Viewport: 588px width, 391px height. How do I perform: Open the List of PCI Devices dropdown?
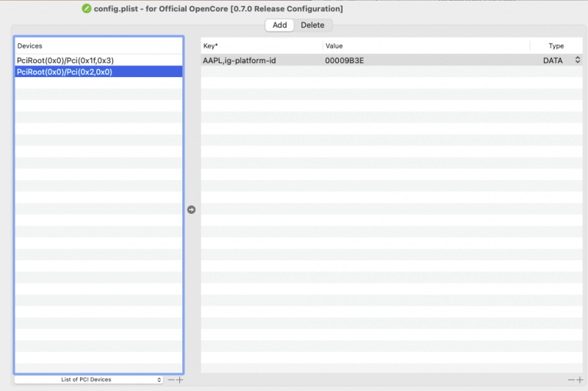pos(88,380)
